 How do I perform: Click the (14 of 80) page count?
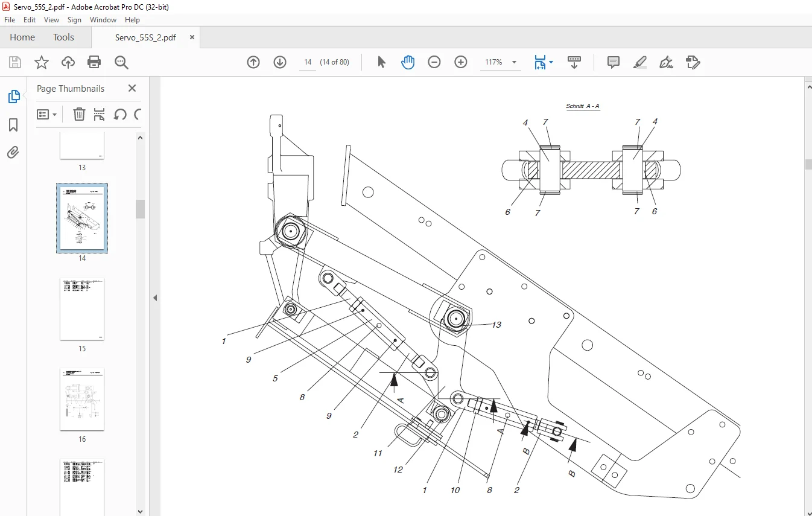point(334,62)
